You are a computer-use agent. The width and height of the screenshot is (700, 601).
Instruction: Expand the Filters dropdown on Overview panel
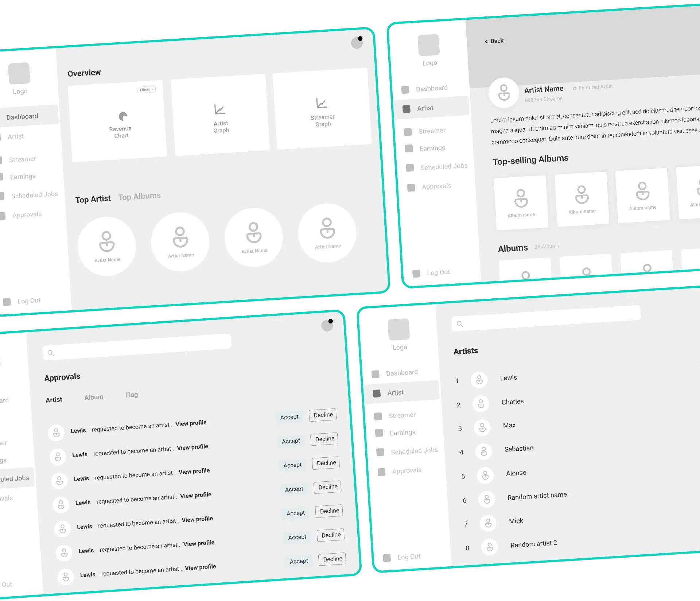(x=147, y=89)
